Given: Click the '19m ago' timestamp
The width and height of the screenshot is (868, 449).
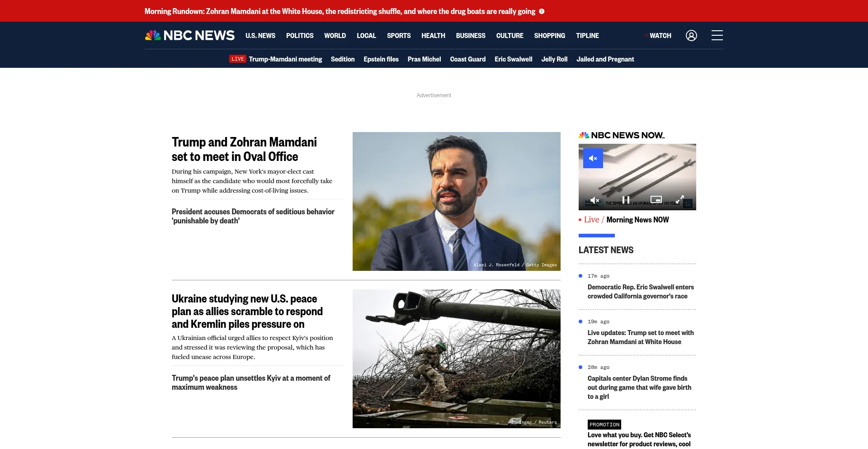Looking at the screenshot, I should tap(599, 321).
